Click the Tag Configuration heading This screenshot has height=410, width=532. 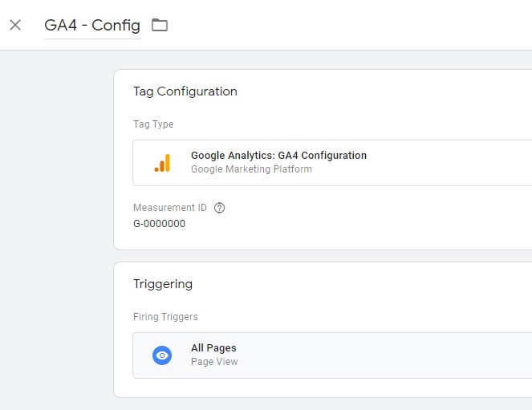click(185, 91)
